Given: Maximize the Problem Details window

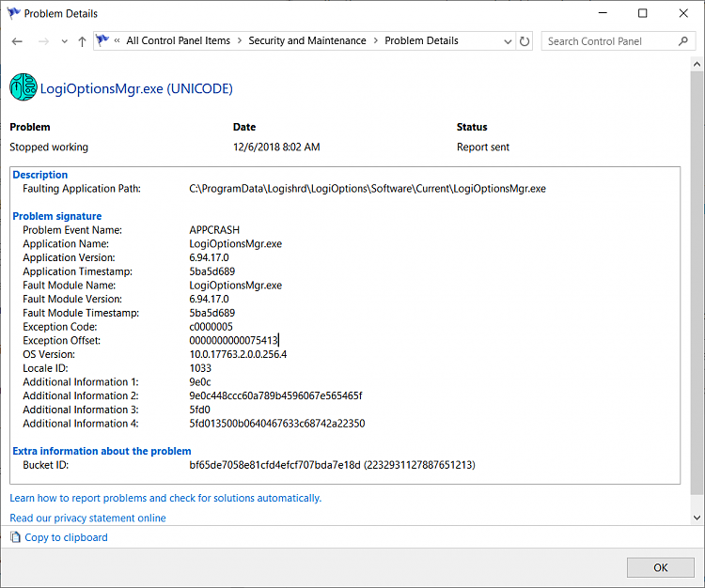Looking at the screenshot, I should point(643,13).
